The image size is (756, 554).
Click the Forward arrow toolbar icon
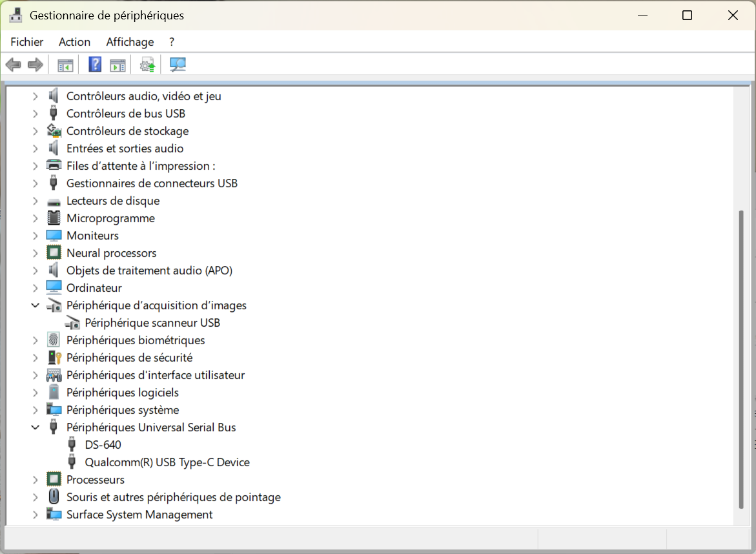pyautogui.click(x=36, y=65)
